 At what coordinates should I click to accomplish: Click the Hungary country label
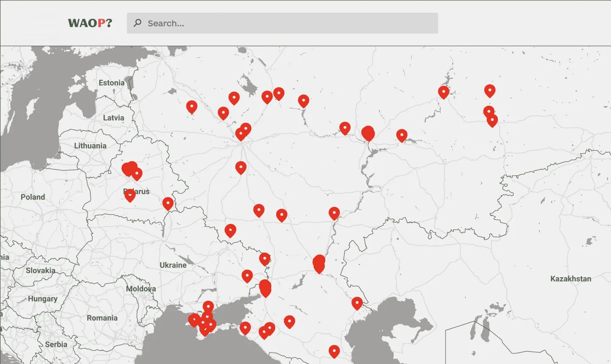42,299
